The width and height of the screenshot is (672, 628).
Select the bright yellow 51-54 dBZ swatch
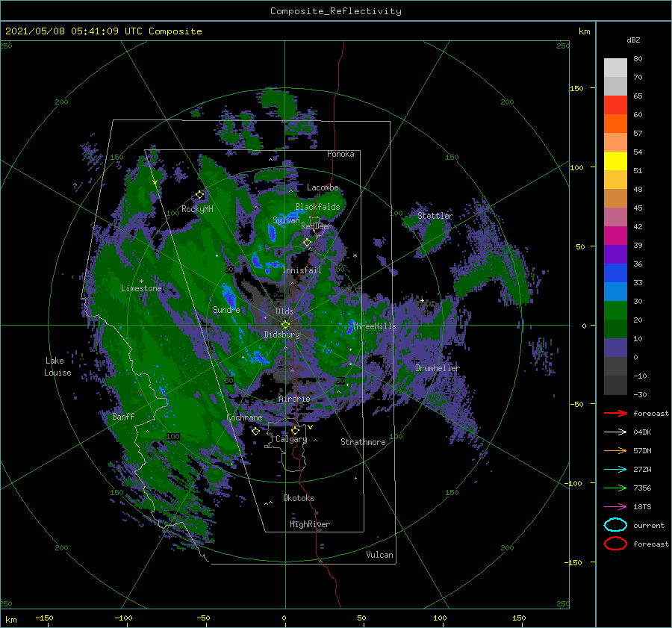click(x=615, y=161)
